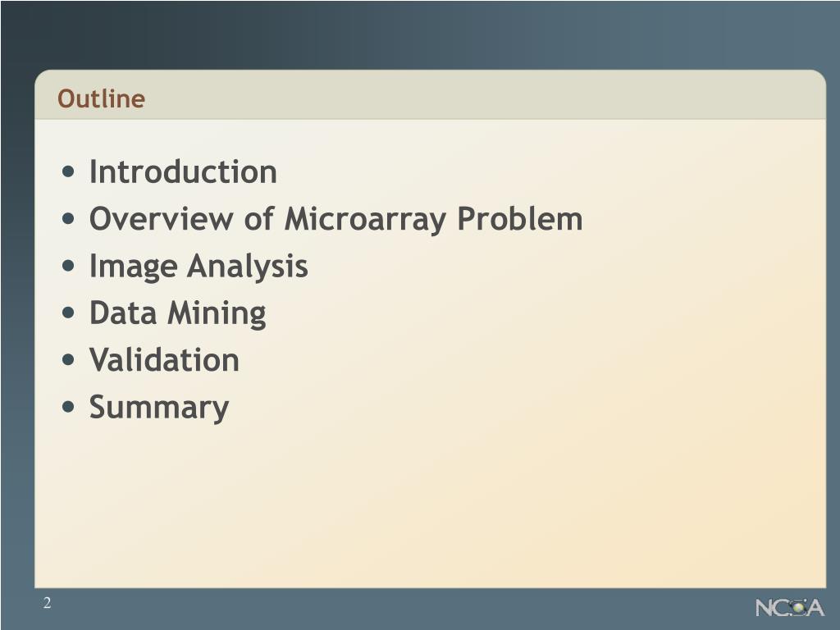The height and width of the screenshot is (630, 840).
Task: Select the Validation bullet text
Action: click(x=164, y=359)
